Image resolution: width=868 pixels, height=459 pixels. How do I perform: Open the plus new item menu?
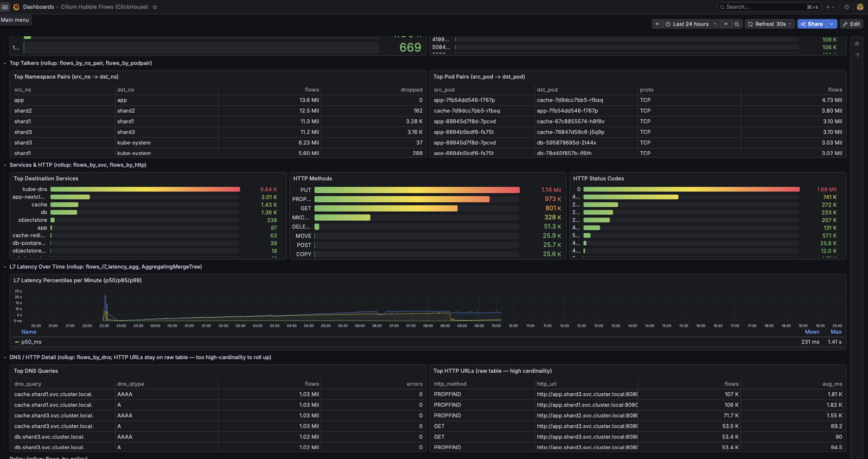click(x=830, y=7)
